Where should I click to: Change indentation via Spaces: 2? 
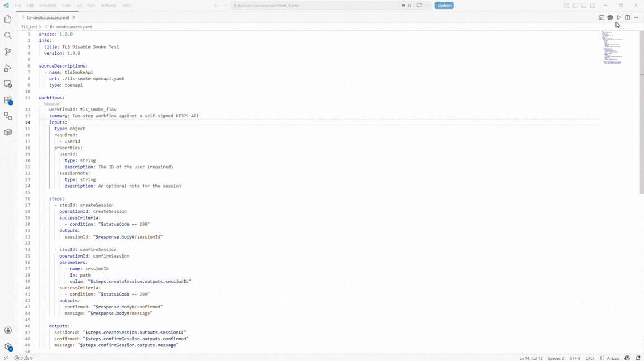coord(556,358)
